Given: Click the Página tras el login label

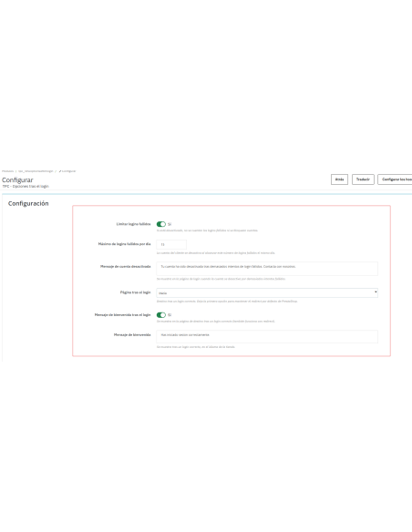Looking at the screenshot, I should point(135,292).
